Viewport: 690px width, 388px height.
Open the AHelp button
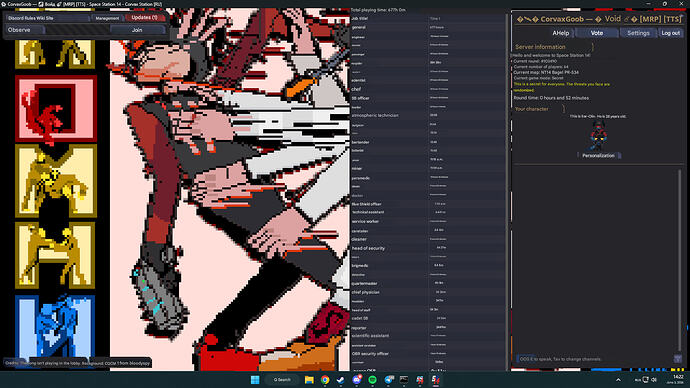tap(561, 33)
